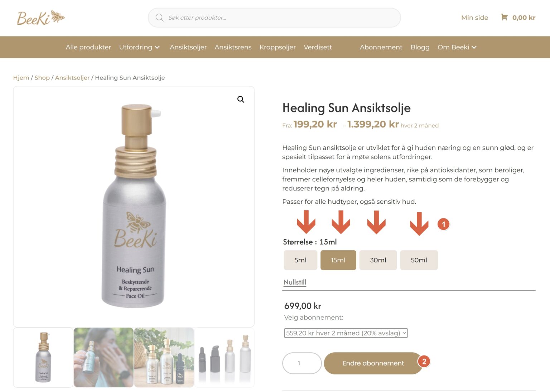Click the quantity input field
Image resolution: width=550 pixels, height=392 pixels.
click(x=302, y=363)
